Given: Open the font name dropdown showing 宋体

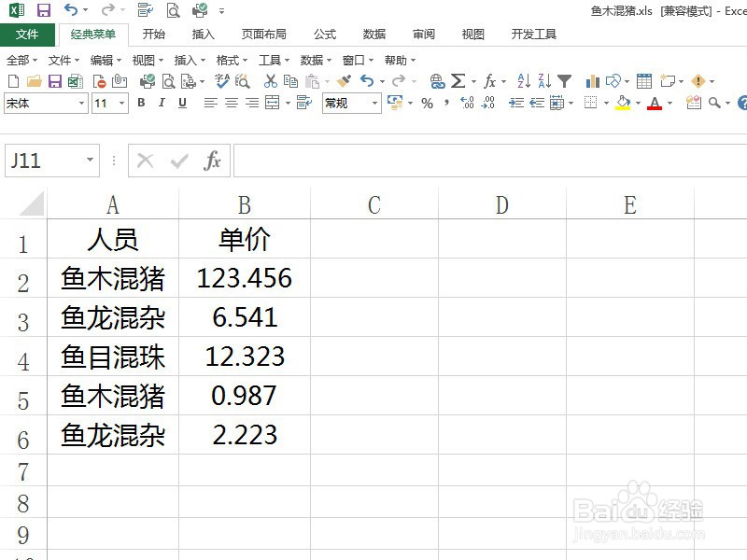Looking at the screenshot, I should pos(44,104).
